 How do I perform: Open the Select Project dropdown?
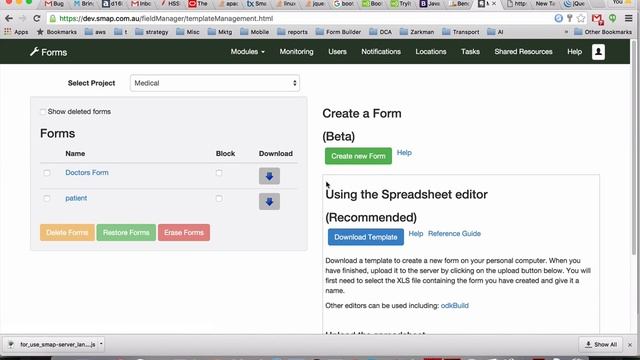coord(215,83)
